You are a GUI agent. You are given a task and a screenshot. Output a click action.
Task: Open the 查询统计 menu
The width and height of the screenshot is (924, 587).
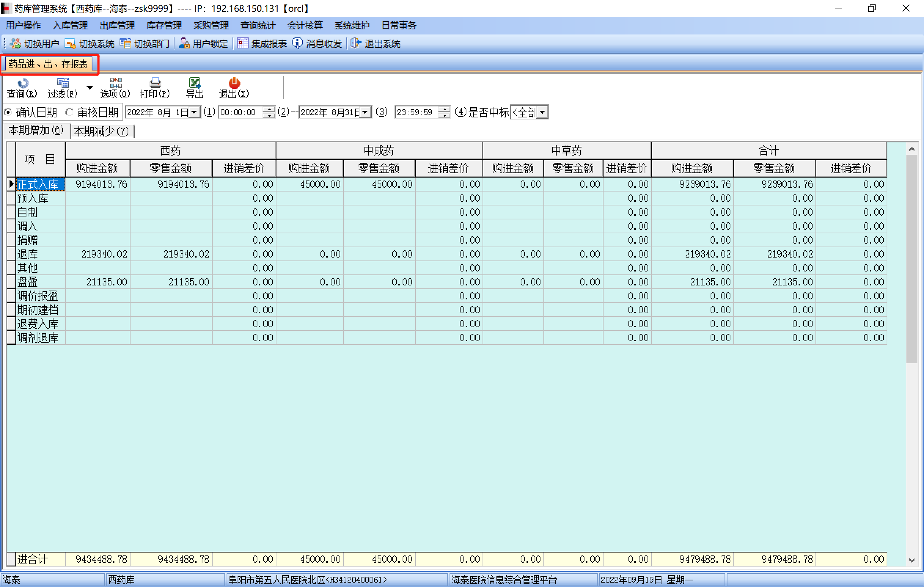[x=257, y=25]
